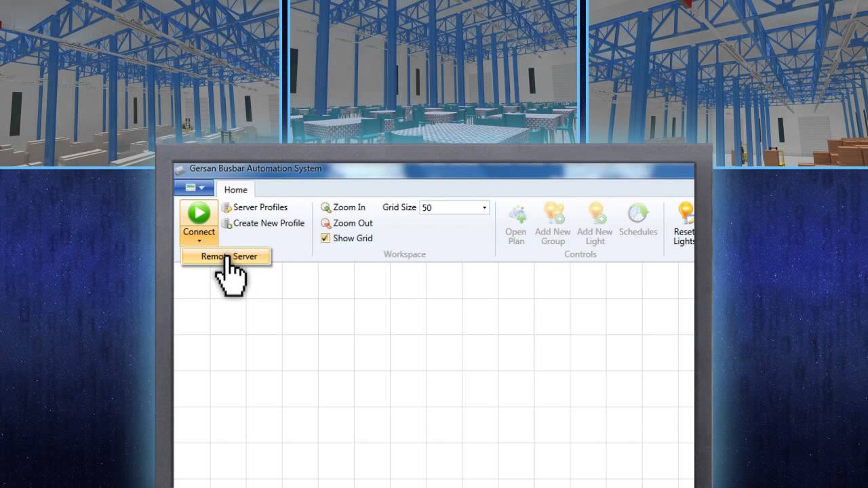Click the Workspace group label

point(405,254)
